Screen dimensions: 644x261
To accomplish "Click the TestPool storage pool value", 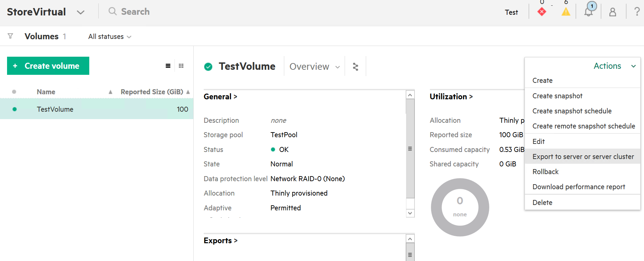I will coord(284,135).
